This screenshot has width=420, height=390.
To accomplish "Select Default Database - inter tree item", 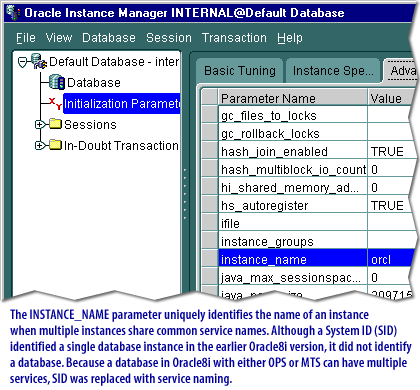I will [114, 62].
